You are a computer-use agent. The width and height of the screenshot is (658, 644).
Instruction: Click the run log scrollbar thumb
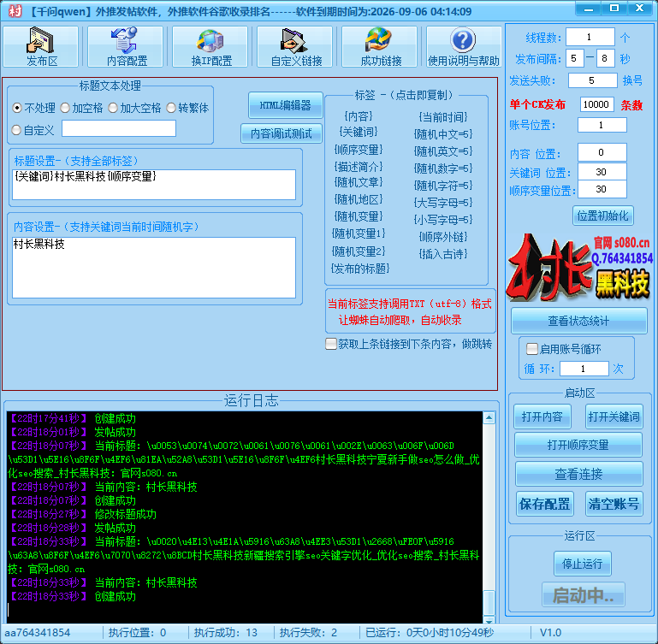tap(489, 603)
